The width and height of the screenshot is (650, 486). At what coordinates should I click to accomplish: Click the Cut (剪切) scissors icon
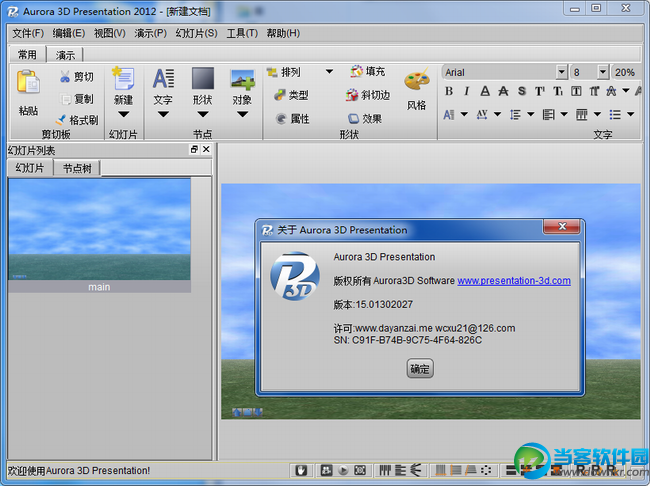coord(65,76)
